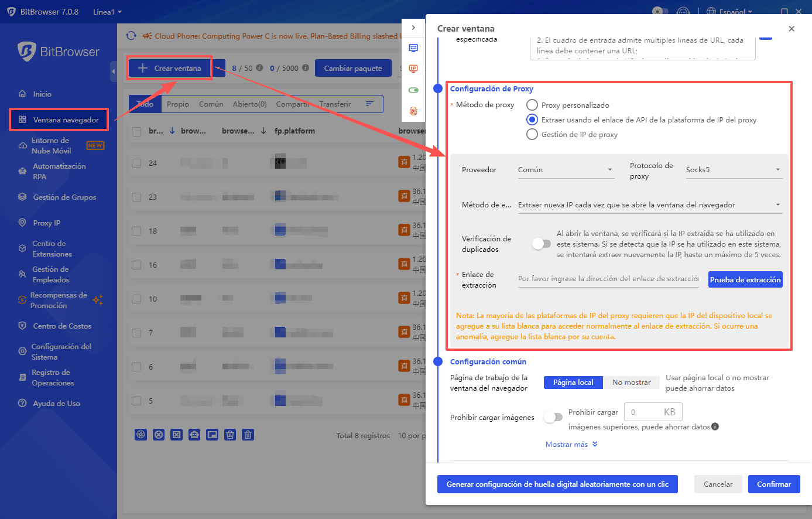Open the Proveedor dropdown showing Común
This screenshot has width=812, height=519.
pos(565,169)
